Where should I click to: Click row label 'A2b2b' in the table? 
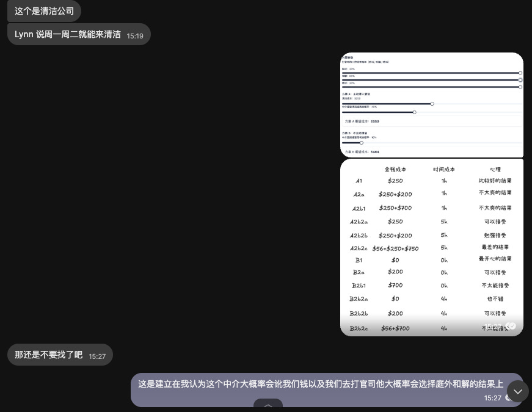click(x=359, y=236)
